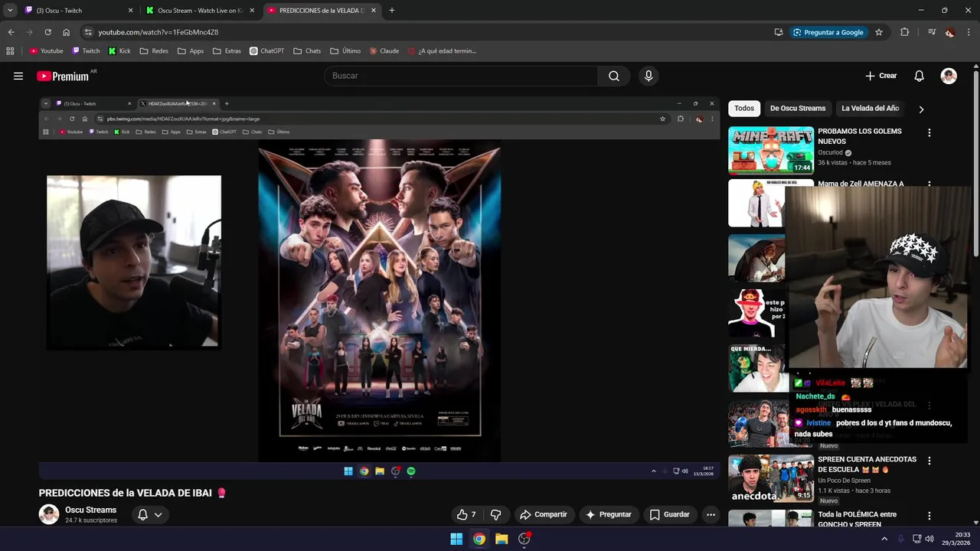Like the video

(x=466, y=514)
